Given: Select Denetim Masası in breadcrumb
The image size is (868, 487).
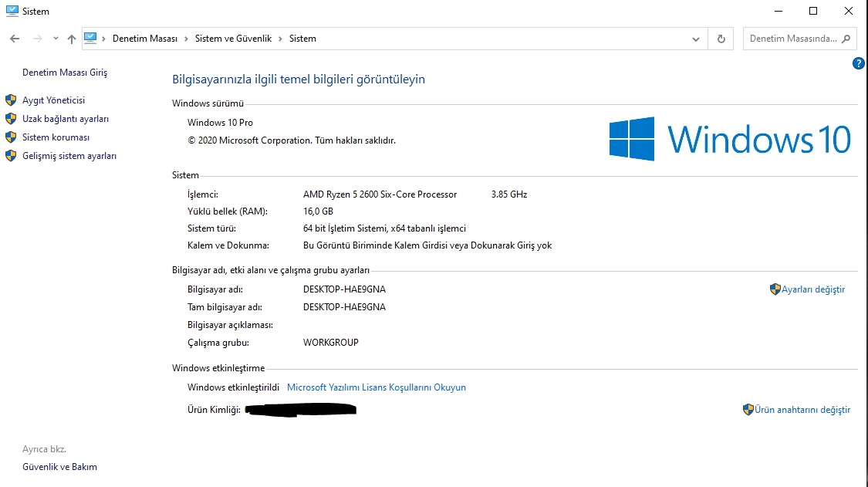Looking at the screenshot, I should [145, 39].
